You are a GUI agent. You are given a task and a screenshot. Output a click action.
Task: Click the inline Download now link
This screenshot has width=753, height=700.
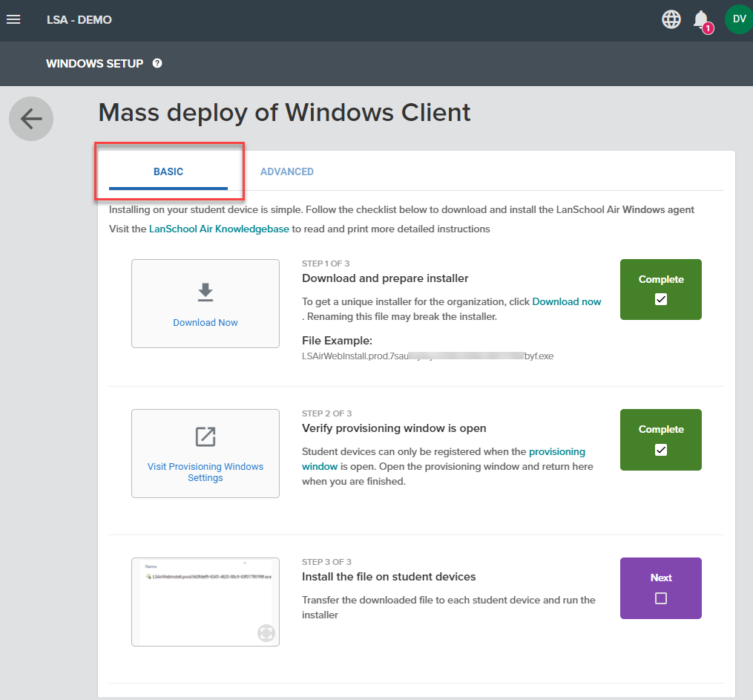[567, 301]
